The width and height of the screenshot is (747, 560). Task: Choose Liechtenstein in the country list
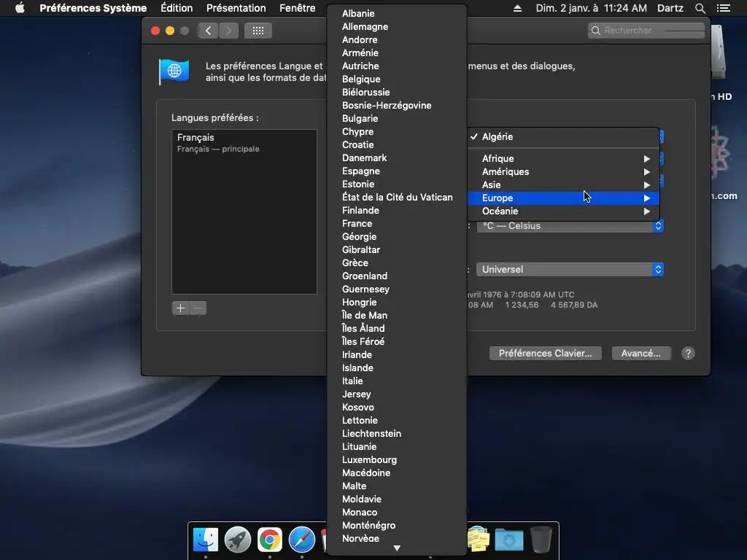pyautogui.click(x=396, y=434)
